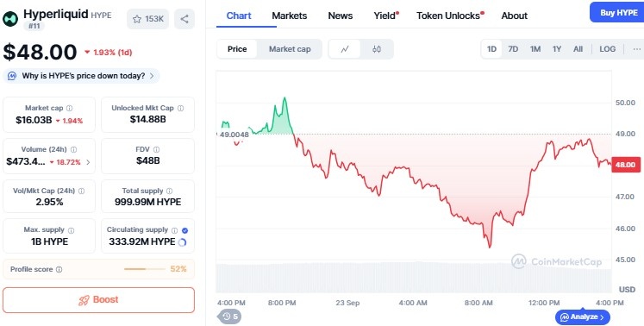Click the Hyperliquid logo icon
The width and height of the screenshot is (644, 326).
10,19
